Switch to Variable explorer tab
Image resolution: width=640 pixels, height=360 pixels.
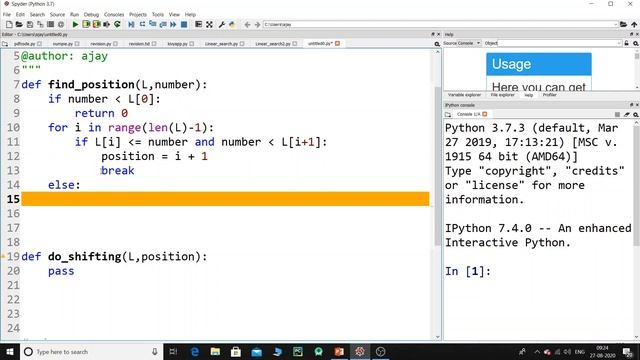click(464, 95)
